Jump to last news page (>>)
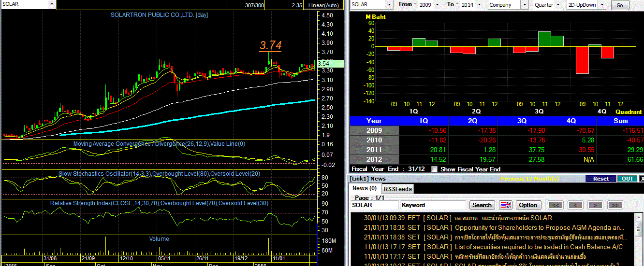The width and height of the screenshot is (644, 266). click(615, 205)
